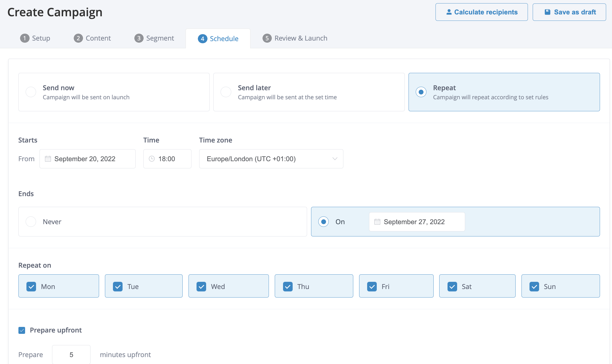Click the step 3 number badge for Segment
This screenshot has height=364, width=612.
click(x=139, y=38)
